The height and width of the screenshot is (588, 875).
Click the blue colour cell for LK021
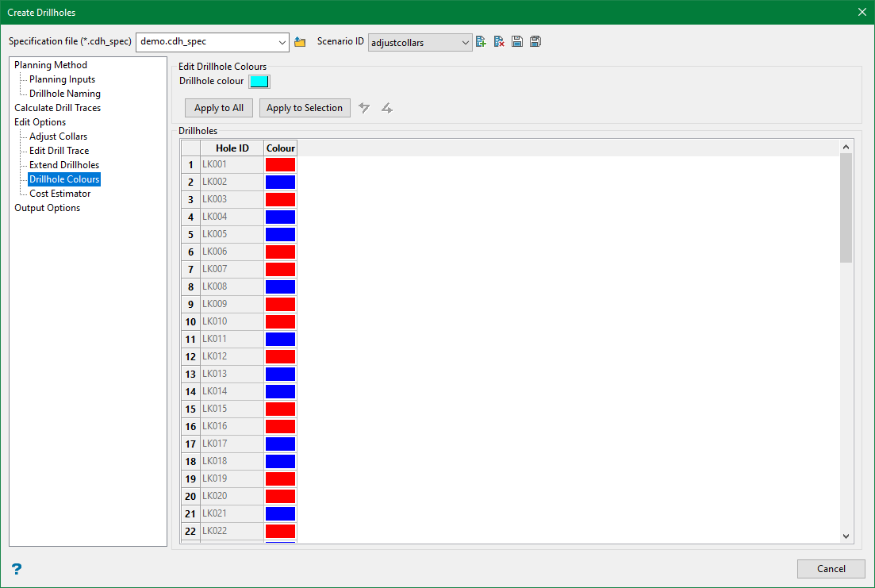280,513
